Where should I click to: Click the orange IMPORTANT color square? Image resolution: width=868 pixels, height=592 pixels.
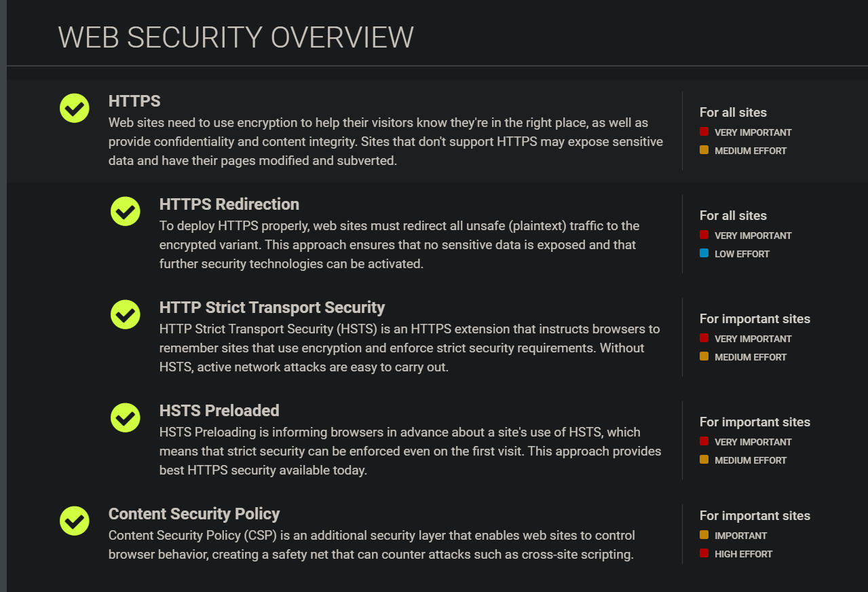point(704,534)
